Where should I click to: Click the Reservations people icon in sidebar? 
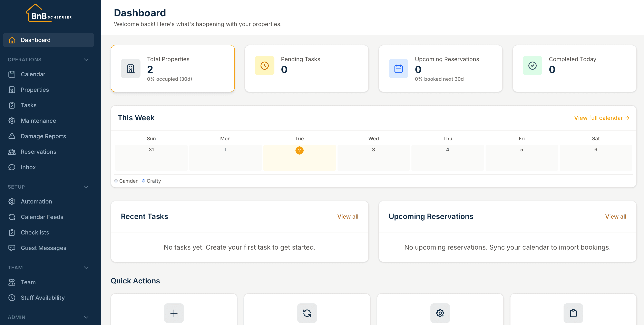point(12,152)
